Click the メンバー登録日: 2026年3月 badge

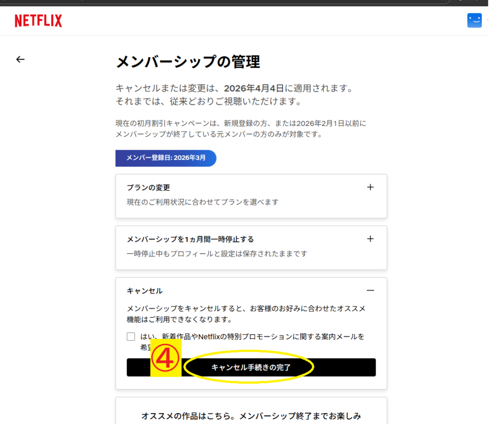pos(166,158)
